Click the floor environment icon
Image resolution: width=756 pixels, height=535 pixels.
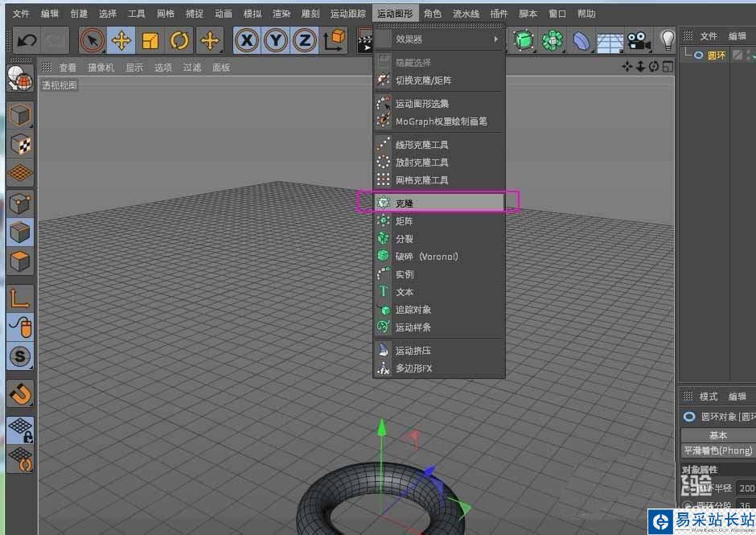tap(610, 42)
